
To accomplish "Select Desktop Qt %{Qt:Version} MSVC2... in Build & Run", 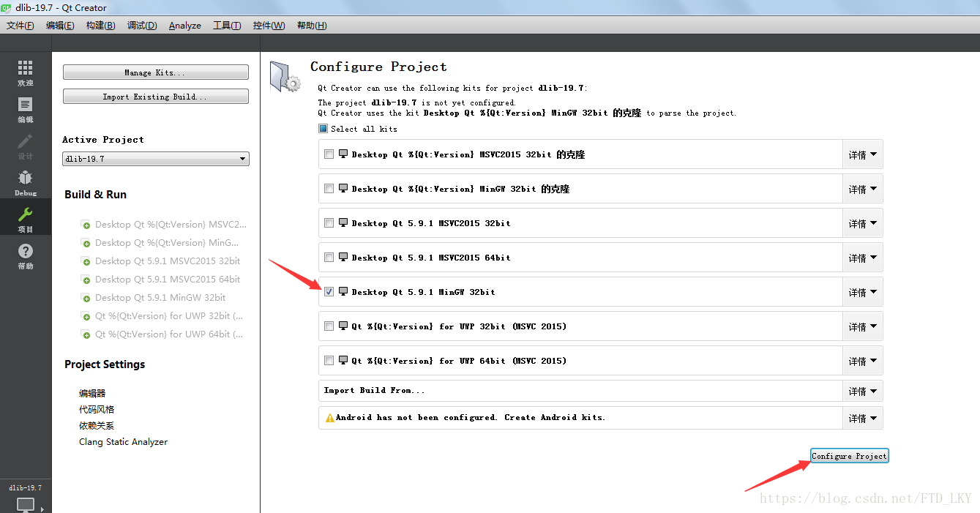I will click(x=171, y=225).
